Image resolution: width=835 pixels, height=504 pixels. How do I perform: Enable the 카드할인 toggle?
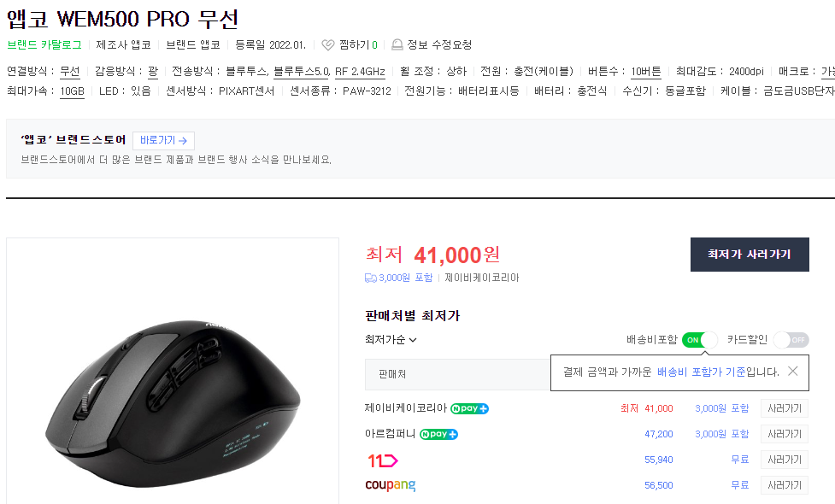pyautogui.click(x=791, y=339)
